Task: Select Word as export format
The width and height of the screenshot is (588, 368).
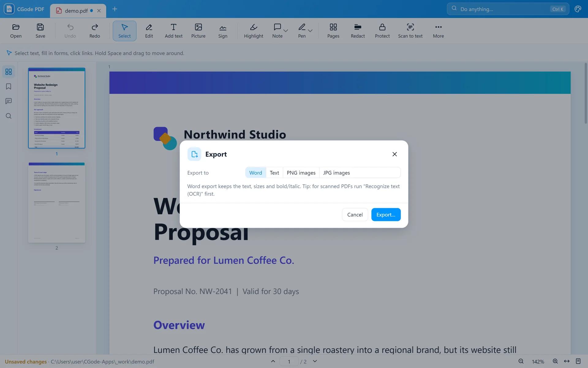Action: (x=256, y=173)
